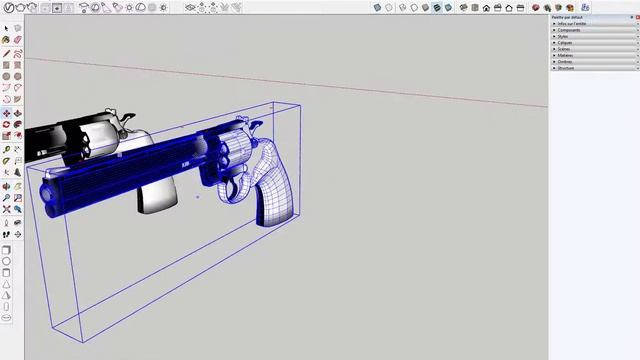
Task: Switch to Wireframe face style
Action: [402, 7]
